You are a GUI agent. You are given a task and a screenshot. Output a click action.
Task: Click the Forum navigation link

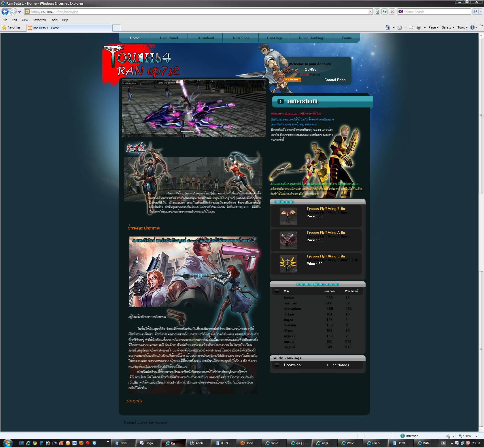[x=347, y=38]
